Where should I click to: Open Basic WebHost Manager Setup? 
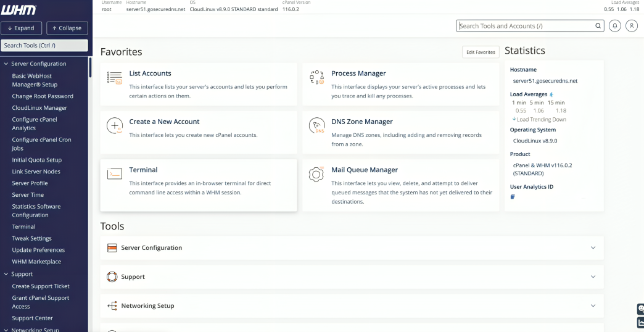35,80
